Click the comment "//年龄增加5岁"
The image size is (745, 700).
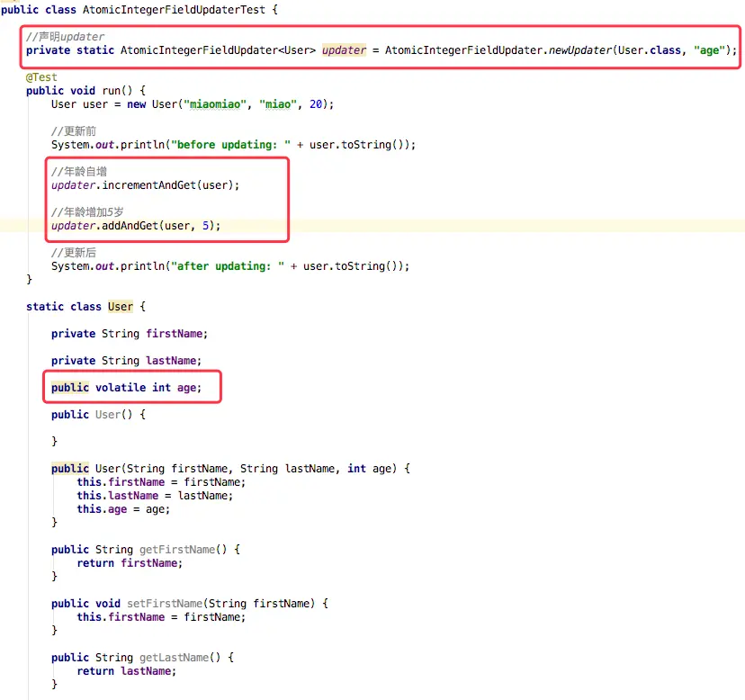pos(87,212)
